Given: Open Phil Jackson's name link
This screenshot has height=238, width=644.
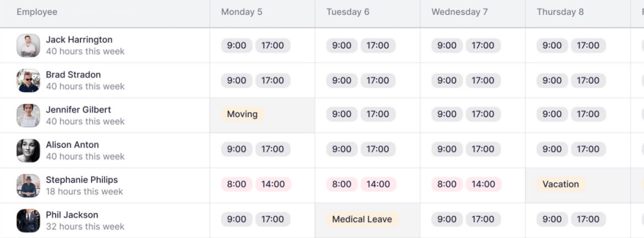Looking at the screenshot, I should (x=72, y=215).
